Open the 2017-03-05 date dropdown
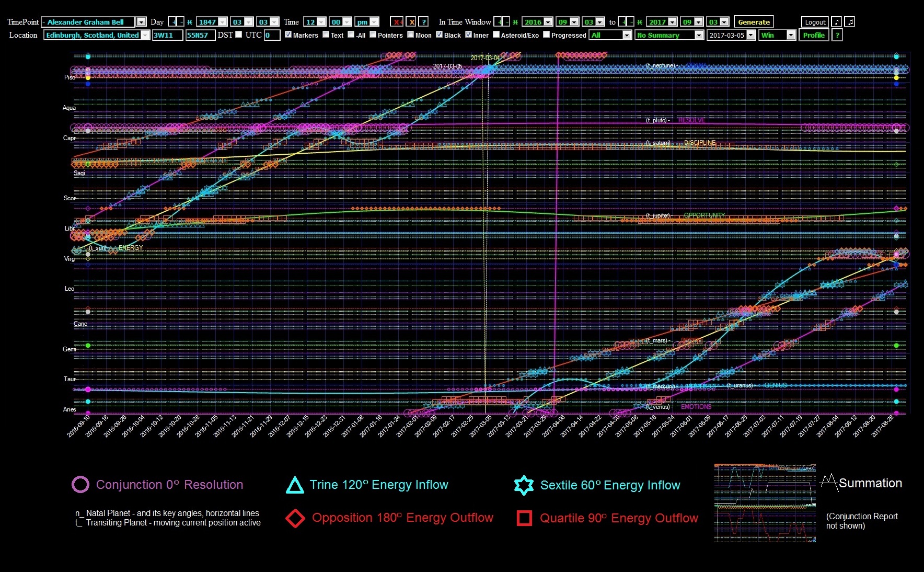This screenshot has width=924, height=572. pos(731,35)
